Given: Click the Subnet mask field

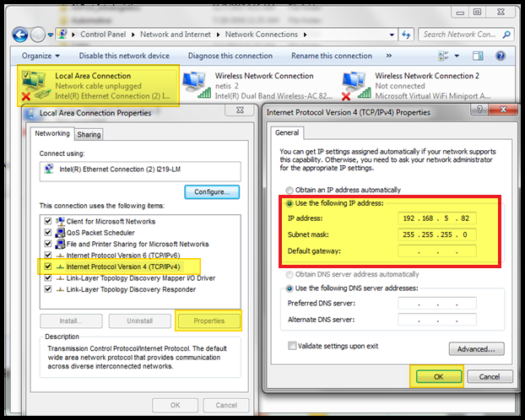Looking at the screenshot, I should pos(437,234).
